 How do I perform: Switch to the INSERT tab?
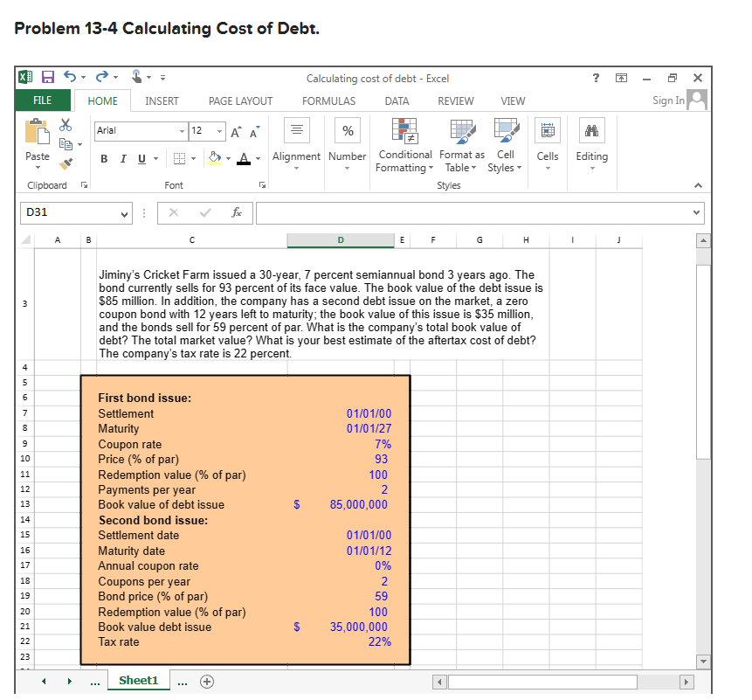162,101
